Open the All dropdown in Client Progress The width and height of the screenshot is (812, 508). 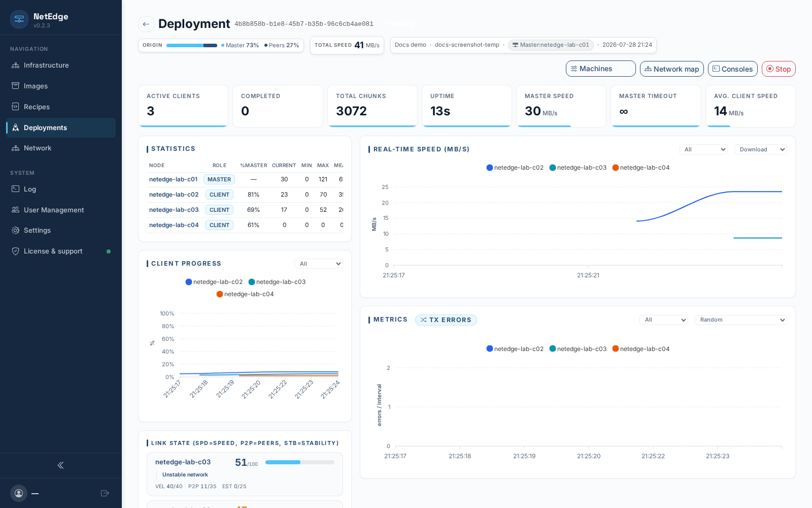(x=319, y=264)
